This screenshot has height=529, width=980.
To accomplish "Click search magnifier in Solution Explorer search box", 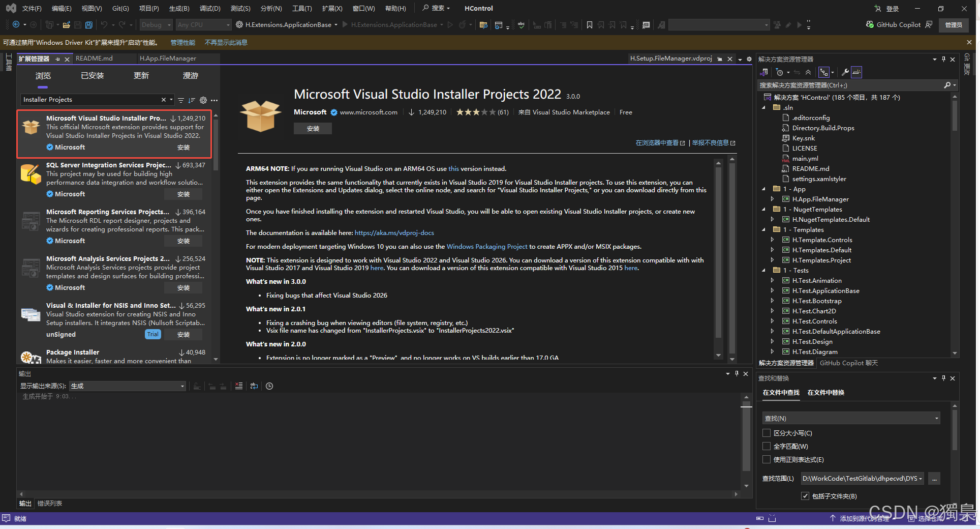I will coord(947,85).
